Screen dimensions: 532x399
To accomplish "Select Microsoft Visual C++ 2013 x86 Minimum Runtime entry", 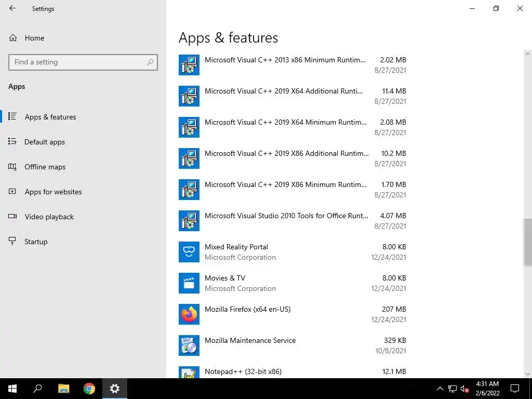I will coord(292,65).
